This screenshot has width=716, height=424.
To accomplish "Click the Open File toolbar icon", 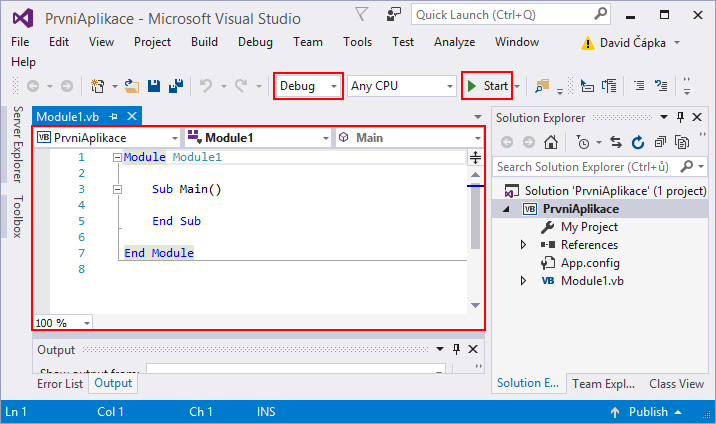I will (x=132, y=86).
